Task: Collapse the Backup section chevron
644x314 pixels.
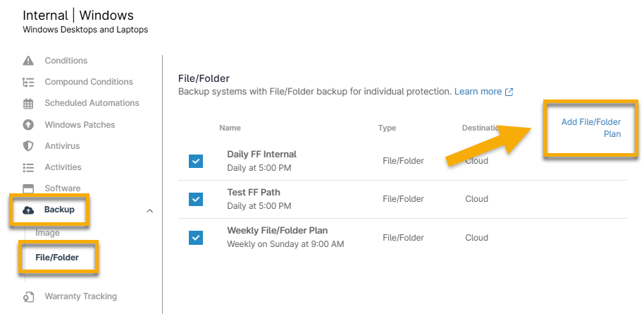Action: 149,210
